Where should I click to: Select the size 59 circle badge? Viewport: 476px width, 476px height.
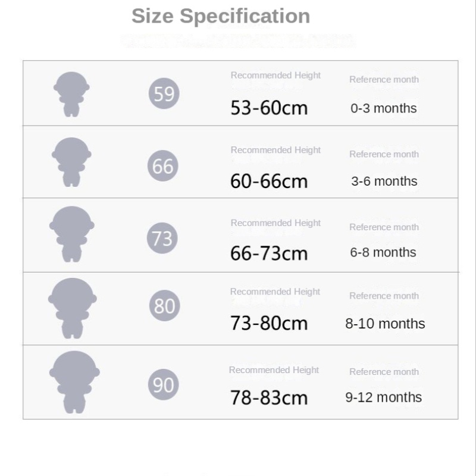(164, 94)
